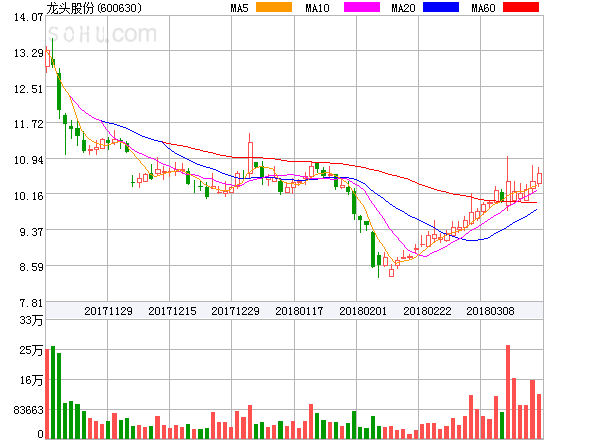Click the 20180117 date label
The image size is (600, 440).
[x=299, y=311]
